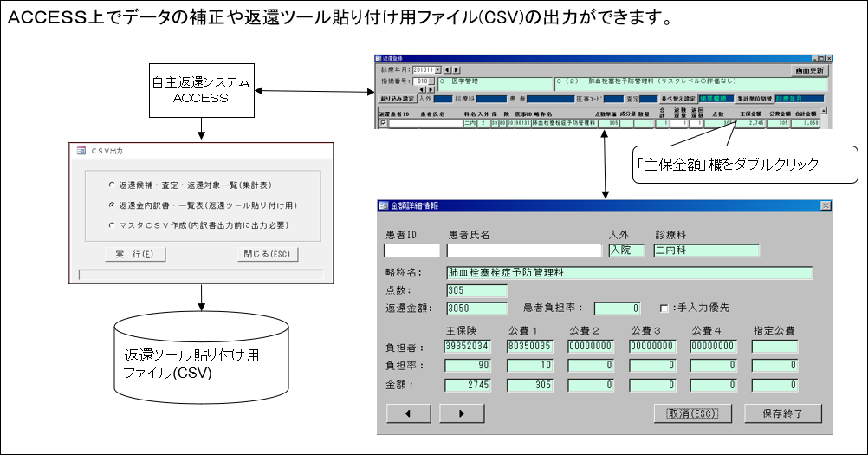Open the 指摘番号 010 dropdown
868x455 pixels.
click(x=431, y=81)
